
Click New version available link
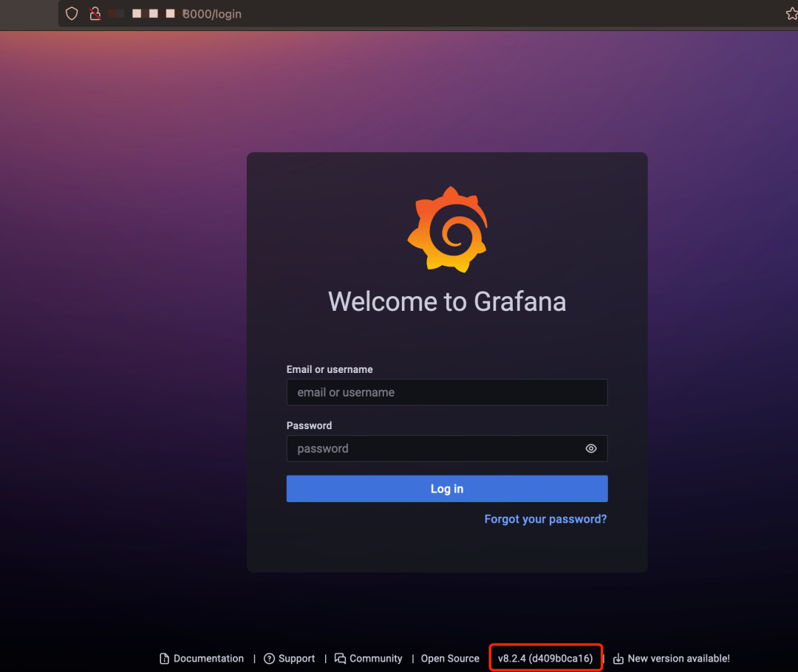pyautogui.click(x=671, y=658)
